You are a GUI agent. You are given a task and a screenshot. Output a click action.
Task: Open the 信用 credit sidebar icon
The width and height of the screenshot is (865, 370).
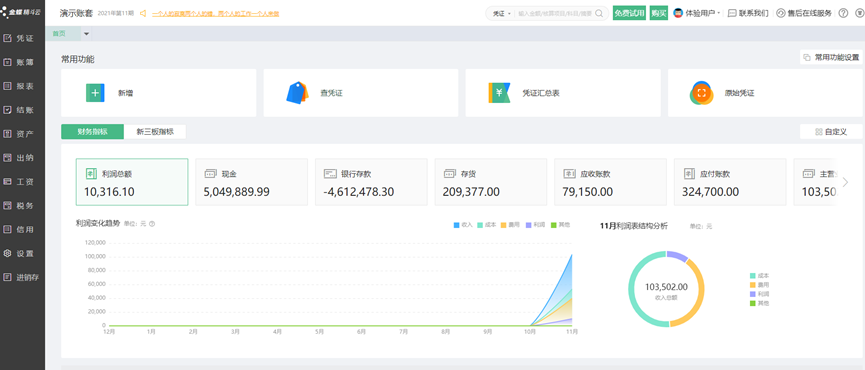[x=7, y=229]
